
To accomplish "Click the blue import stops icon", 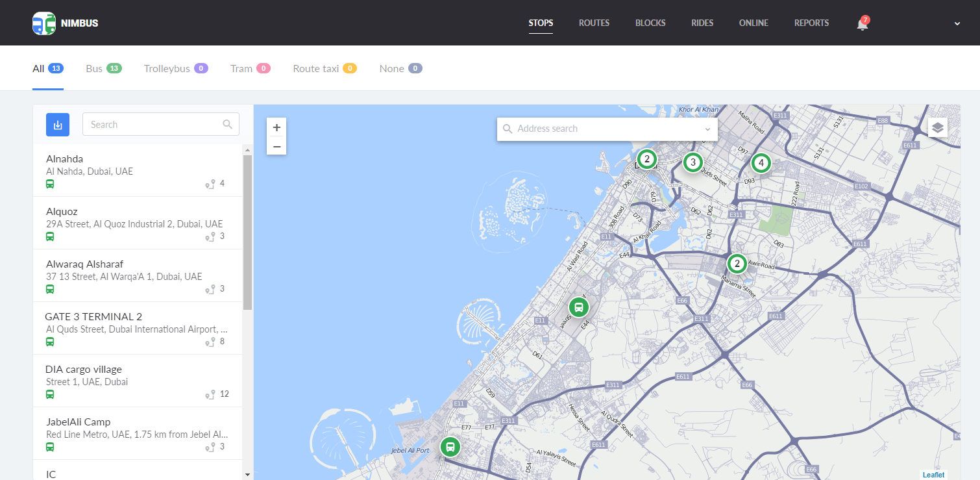I will coord(58,125).
